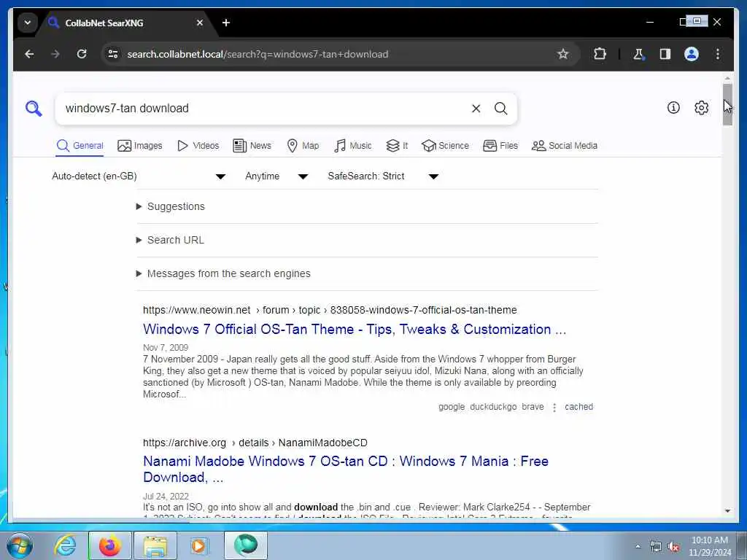Click the google engine label
Image resolution: width=747 pixels, height=560 pixels.
[x=451, y=407]
